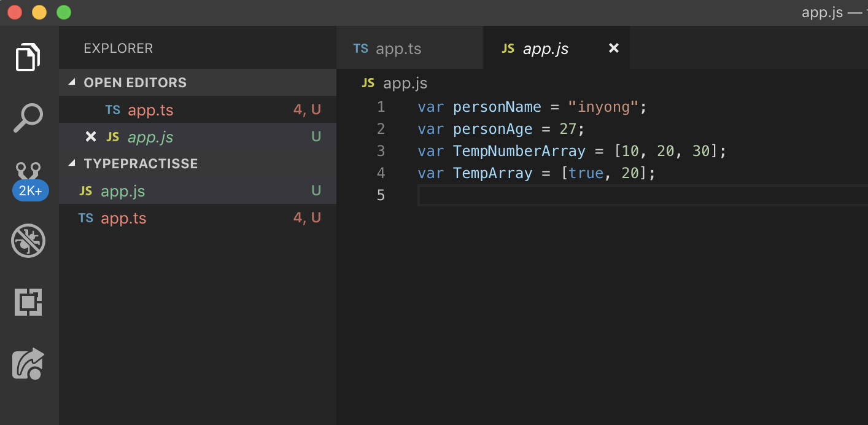Click the TS icon of app.ts tab

(361, 49)
